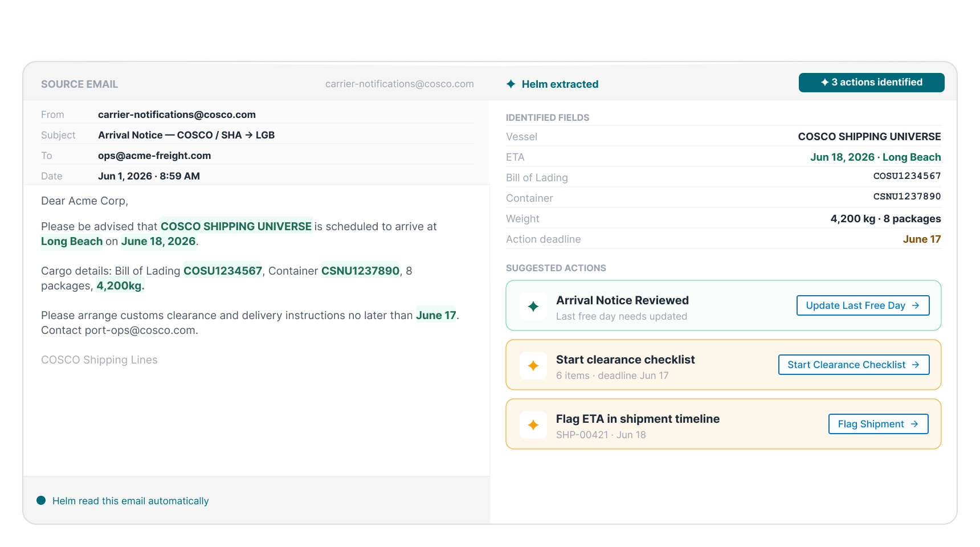The width and height of the screenshot is (980, 547).
Task: Click the orange sparkle icon for Flag ETA in shipment timeline
Action: coord(533,425)
